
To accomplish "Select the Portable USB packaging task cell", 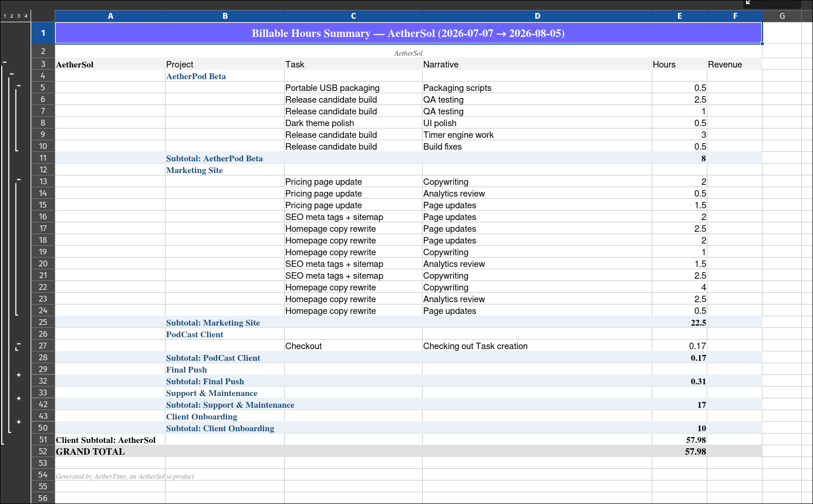I will [353, 88].
